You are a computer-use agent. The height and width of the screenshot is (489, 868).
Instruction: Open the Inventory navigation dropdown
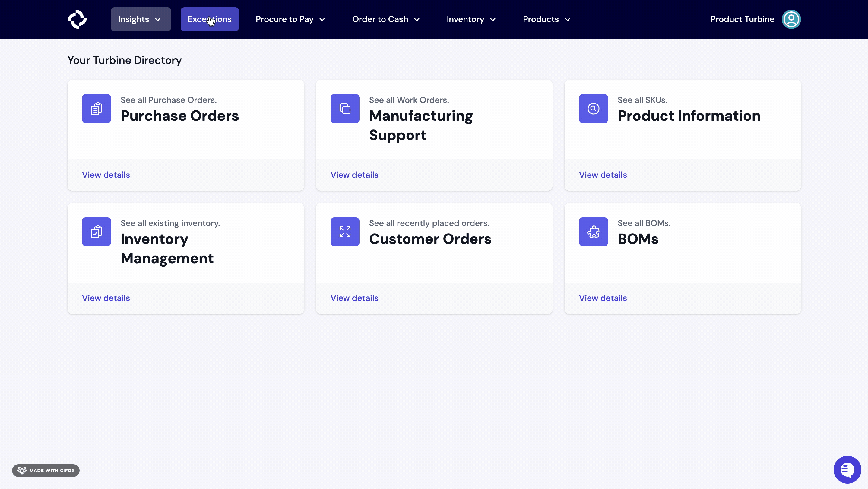click(x=471, y=19)
